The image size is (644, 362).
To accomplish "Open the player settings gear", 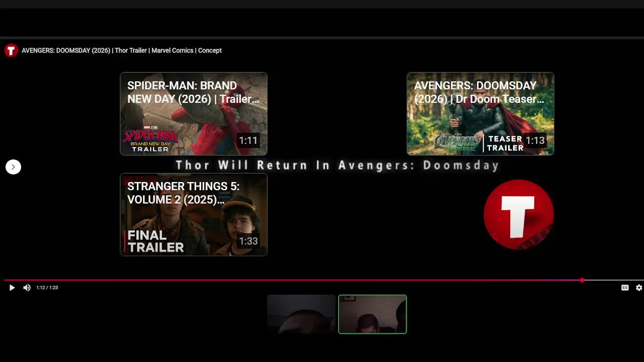I will [639, 288].
